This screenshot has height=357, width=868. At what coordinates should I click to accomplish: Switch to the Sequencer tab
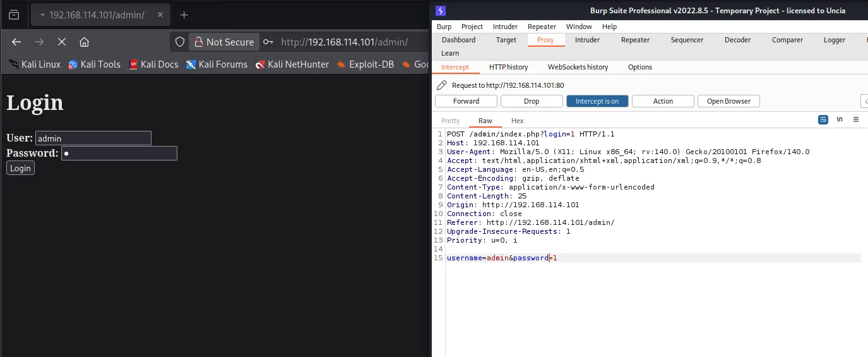687,40
